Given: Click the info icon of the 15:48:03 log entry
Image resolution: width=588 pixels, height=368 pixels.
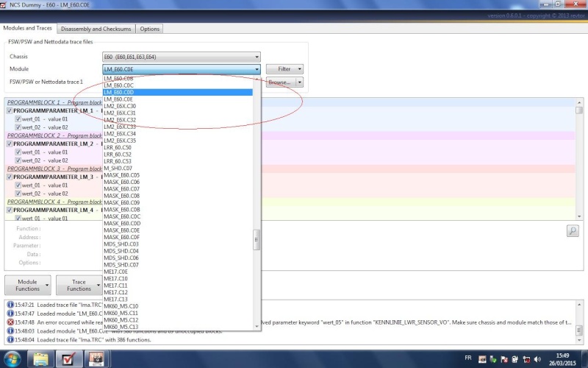Looking at the screenshot, I should [x=10, y=330].
